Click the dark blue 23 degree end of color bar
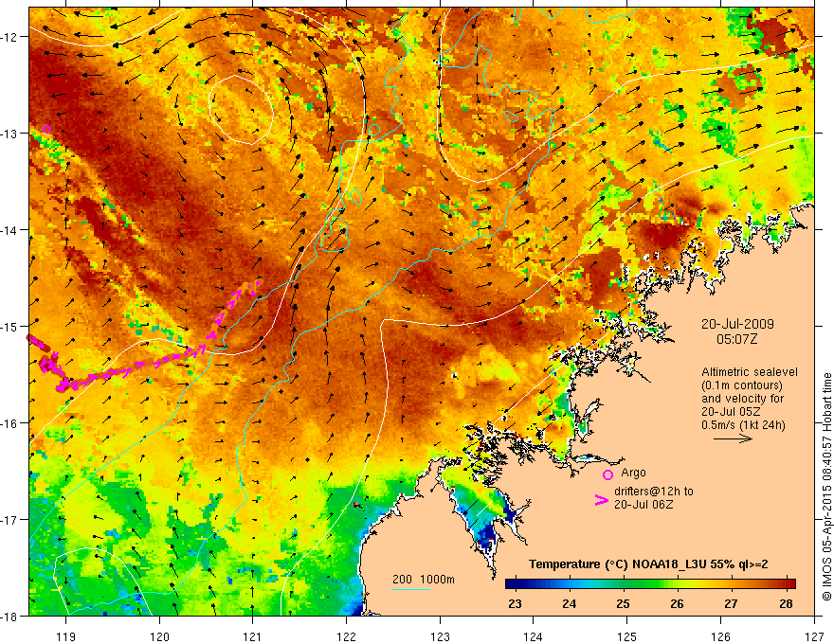Screen dimensions: 834x644 511,583
